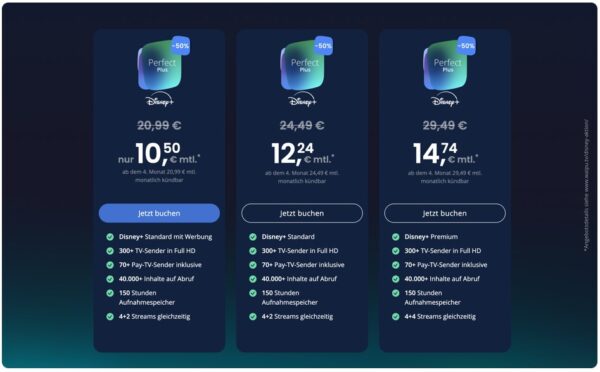Click the 300+ TV-Sender checkmark in 12,24 € card
The height and width of the screenshot is (372, 600).
tap(253, 251)
